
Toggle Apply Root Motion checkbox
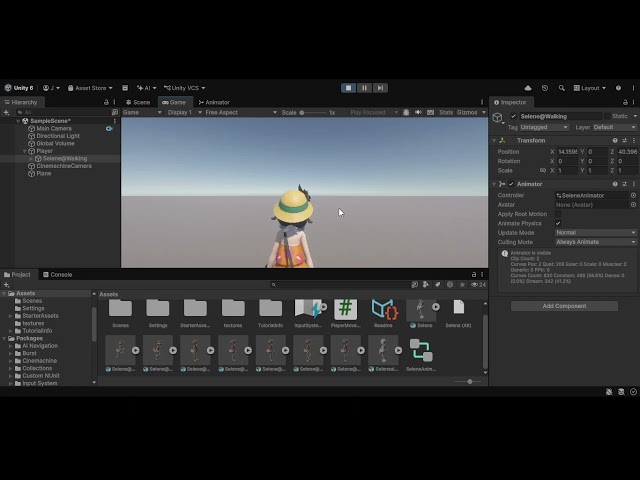coord(558,214)
